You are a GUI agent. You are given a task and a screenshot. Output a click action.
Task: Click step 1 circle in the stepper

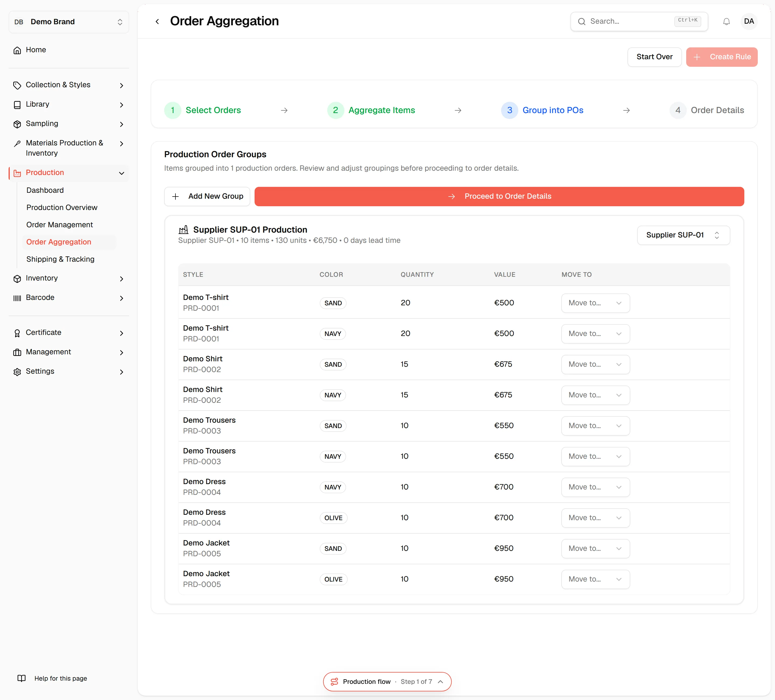pyautogui.click(x=172, y=110)
